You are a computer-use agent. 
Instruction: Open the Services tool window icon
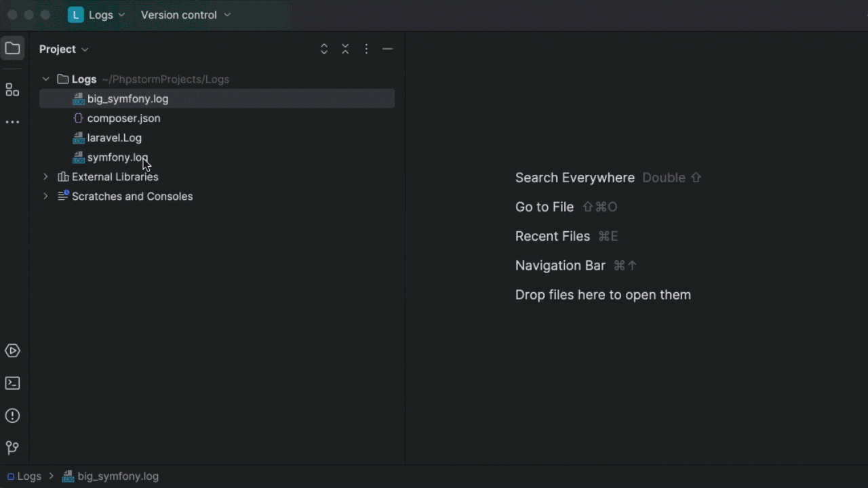pyautogui.click(x=12, y=351)
